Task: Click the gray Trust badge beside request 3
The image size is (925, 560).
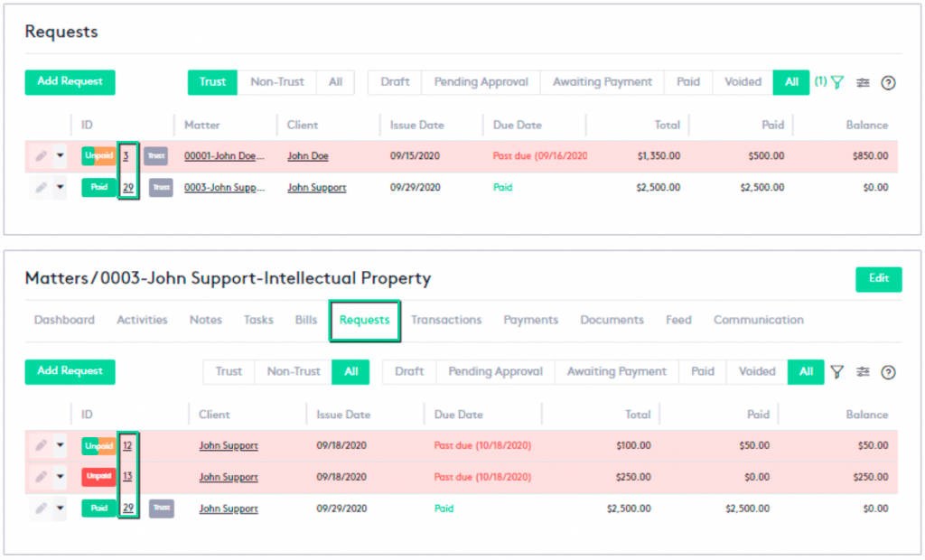Action: (155, 156)
